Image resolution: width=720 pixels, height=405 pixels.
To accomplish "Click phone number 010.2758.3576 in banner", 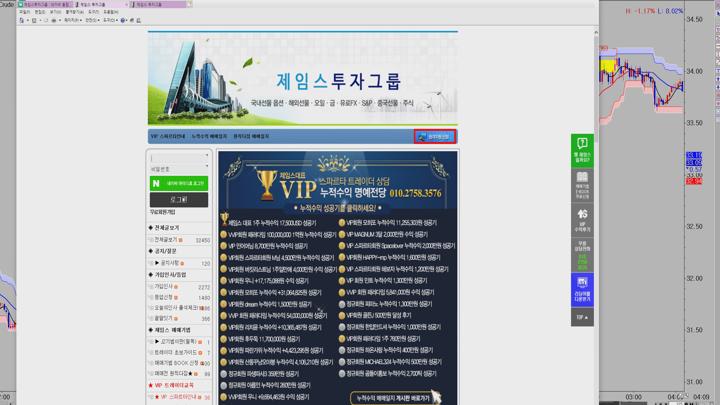I will [415, 193].
